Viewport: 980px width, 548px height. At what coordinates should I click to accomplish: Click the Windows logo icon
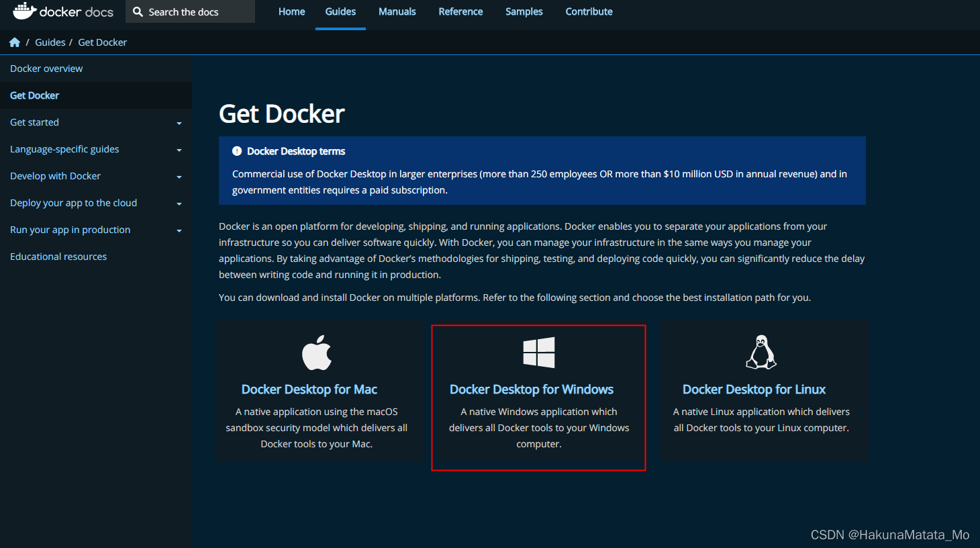point(539,353)
